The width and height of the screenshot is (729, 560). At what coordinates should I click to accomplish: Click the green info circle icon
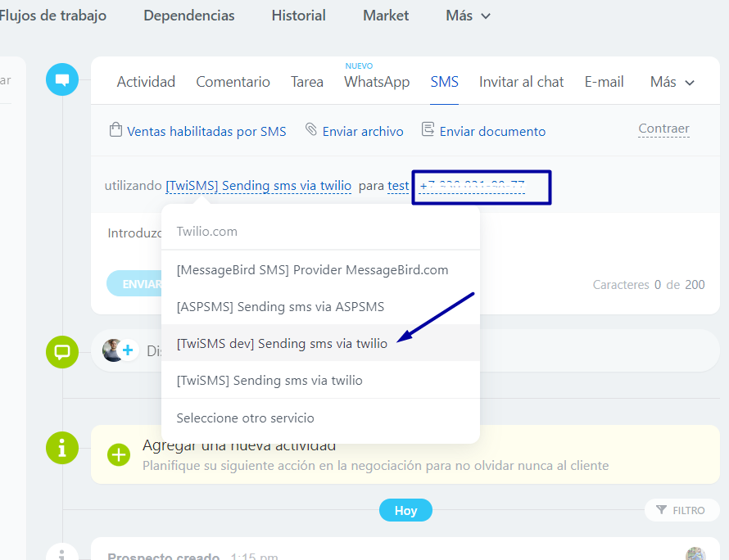click(62, 448)
